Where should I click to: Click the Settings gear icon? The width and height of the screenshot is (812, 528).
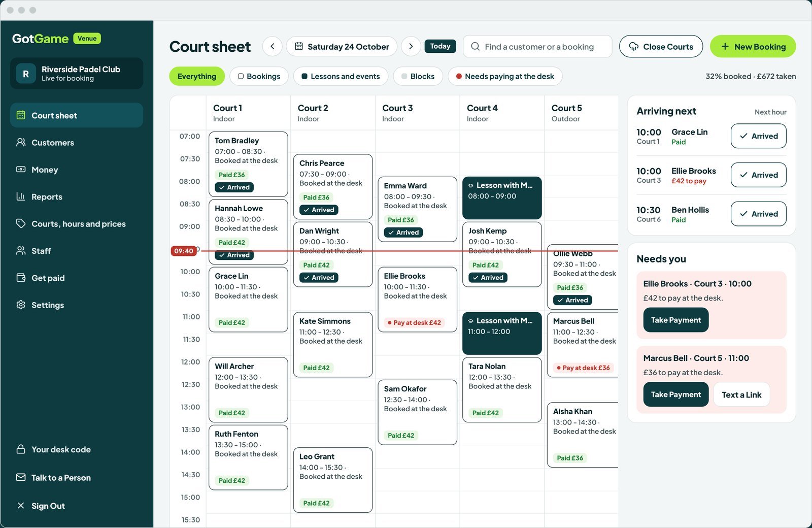21,305
